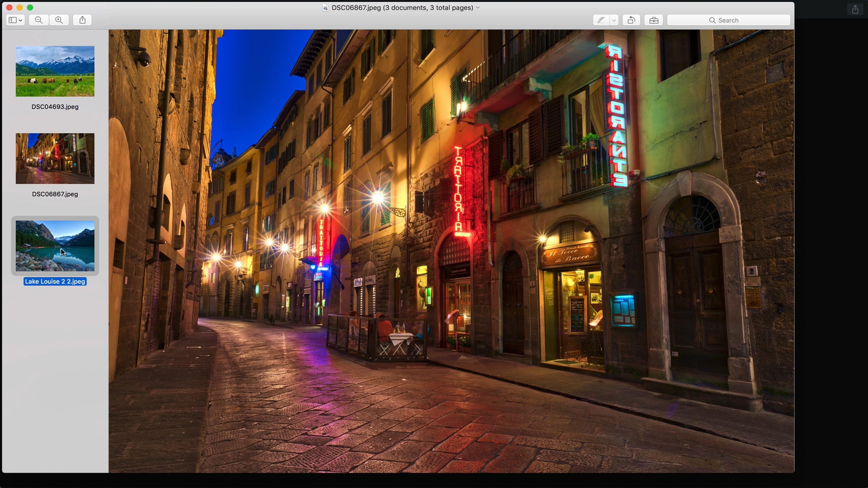Click the zoom in magnifier button

tap(59, 20)
